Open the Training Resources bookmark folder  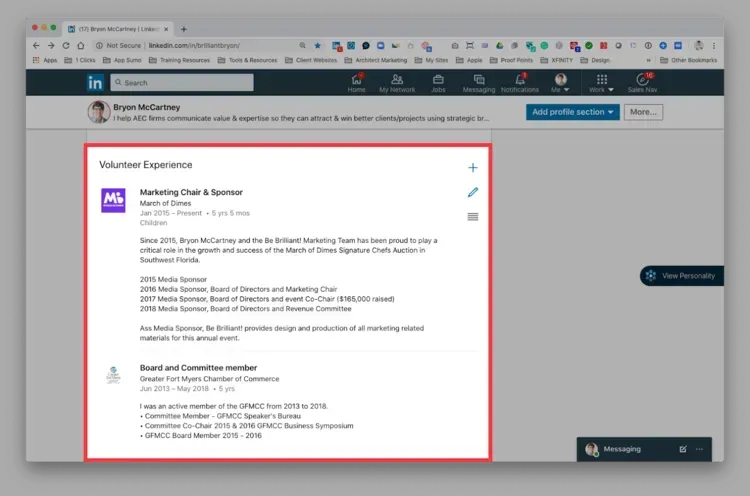pyautogui.click(x=179, y=60)
